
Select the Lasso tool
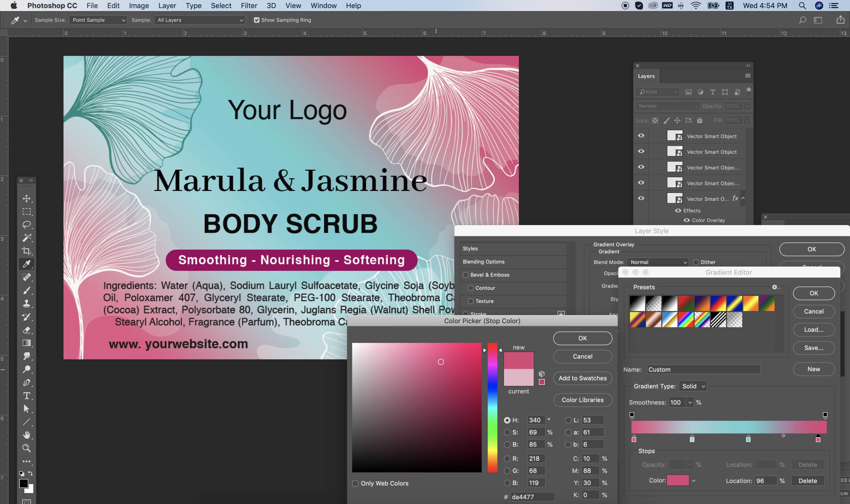27,224
